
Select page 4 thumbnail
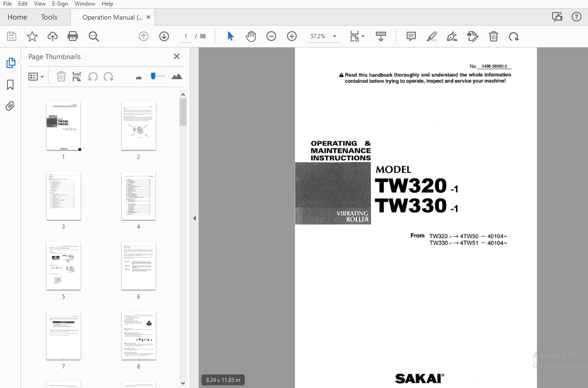coord(138,196)
